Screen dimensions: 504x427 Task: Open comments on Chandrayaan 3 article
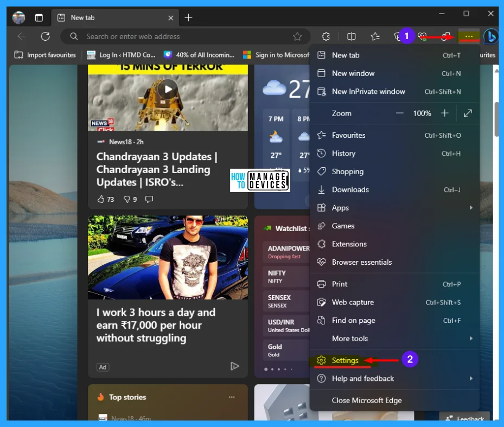pyautogui.click(x=149, y=199)
